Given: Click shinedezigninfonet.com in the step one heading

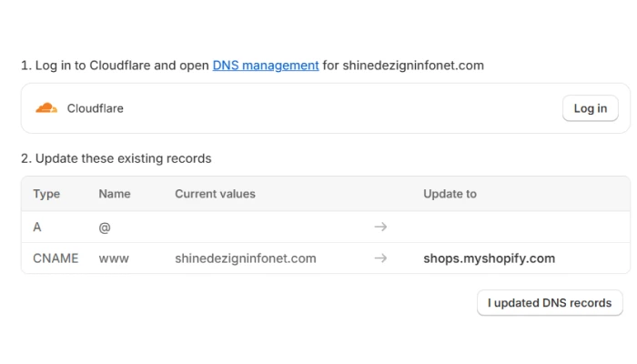Looking at the screenshot, I should (413, 66).
